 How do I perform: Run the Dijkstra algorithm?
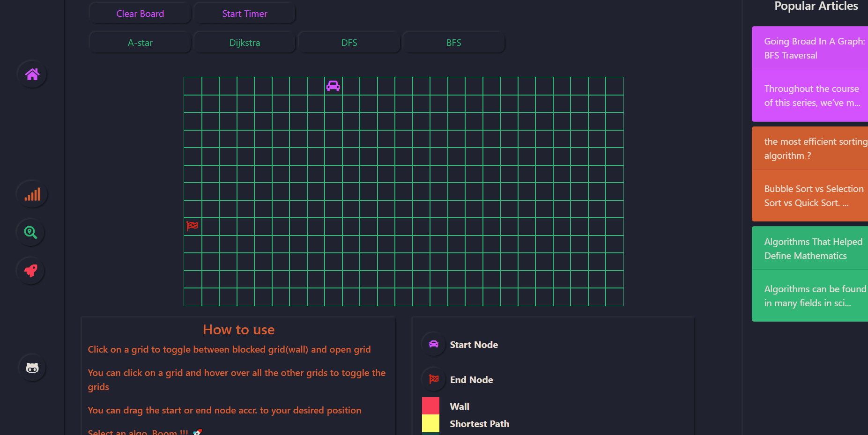[245, 43]
